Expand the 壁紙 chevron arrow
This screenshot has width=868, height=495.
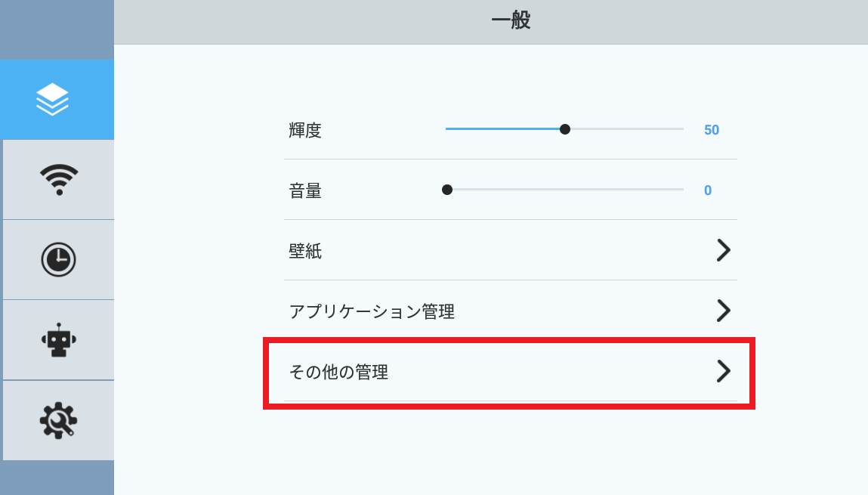724,250
